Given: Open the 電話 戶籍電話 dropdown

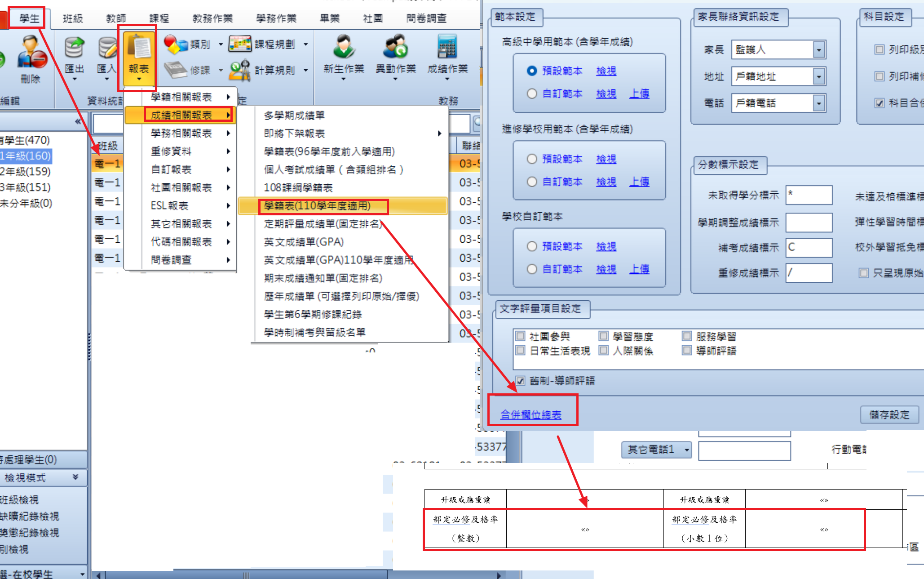Looking at the screenshot, I should [819, 103].
